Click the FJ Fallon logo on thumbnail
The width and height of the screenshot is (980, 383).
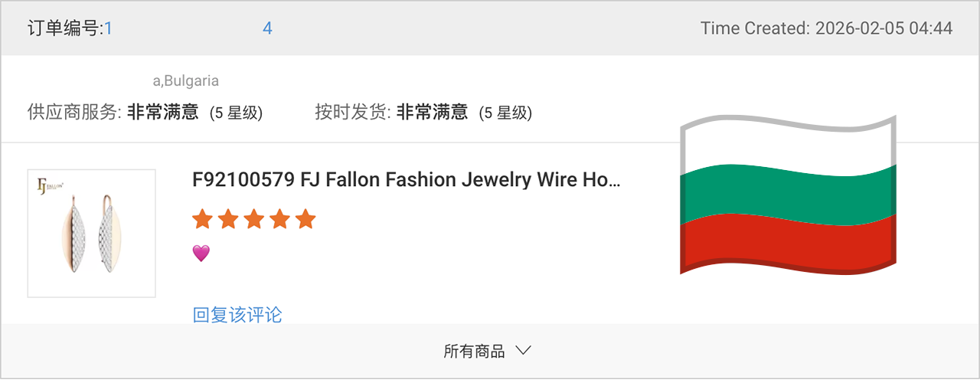pyautogui.click(x=50, y=185)
